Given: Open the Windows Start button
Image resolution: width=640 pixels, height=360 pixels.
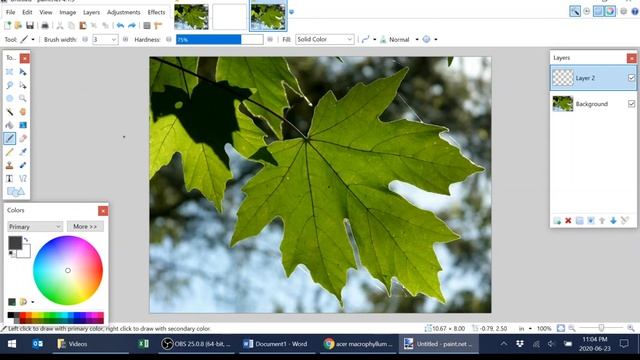Looking at the screenshot, I should point(12,344).
